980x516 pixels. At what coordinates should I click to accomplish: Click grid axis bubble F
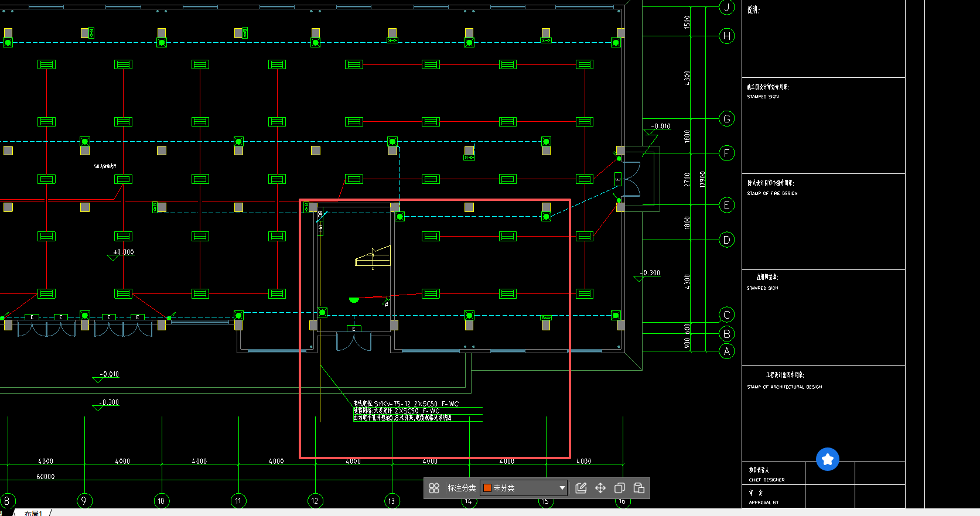pyautogui.click(x=727, y=153)
